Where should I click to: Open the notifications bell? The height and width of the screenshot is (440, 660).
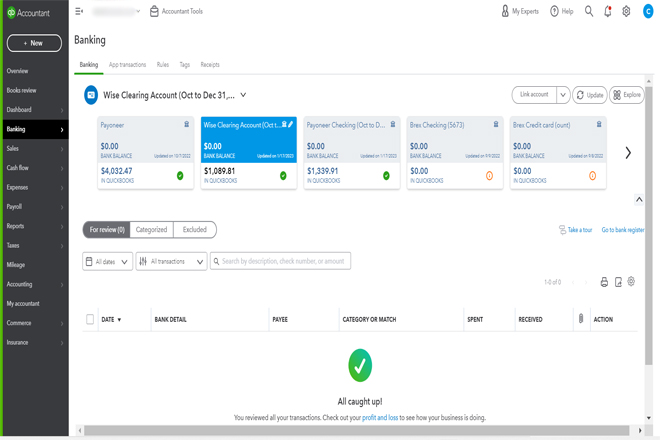pos(607,11)
